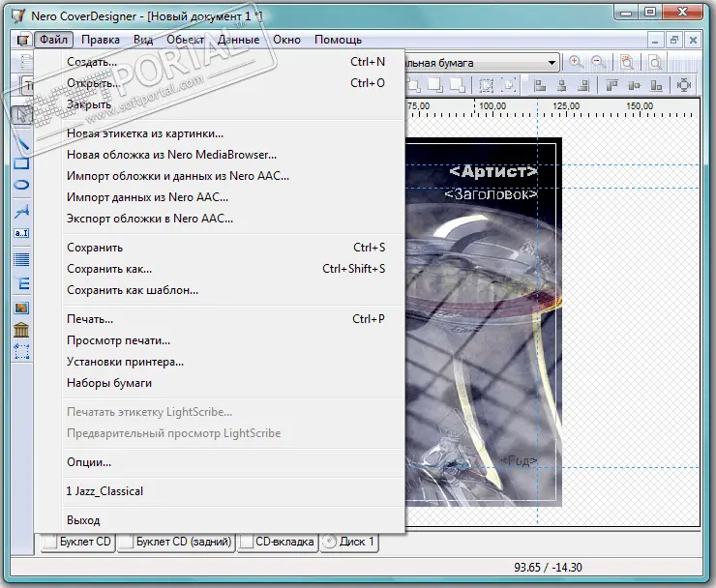Select the Text box tool

(21, 233)
